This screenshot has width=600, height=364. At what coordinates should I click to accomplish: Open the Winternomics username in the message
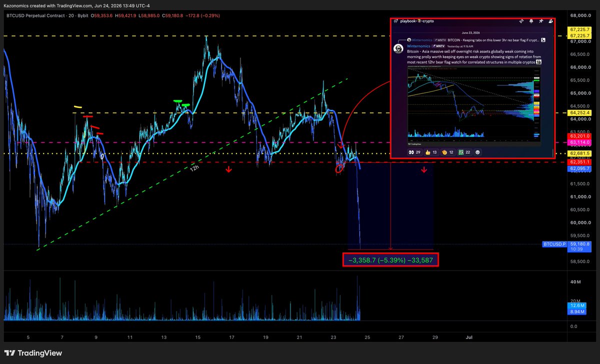(417, 45)
